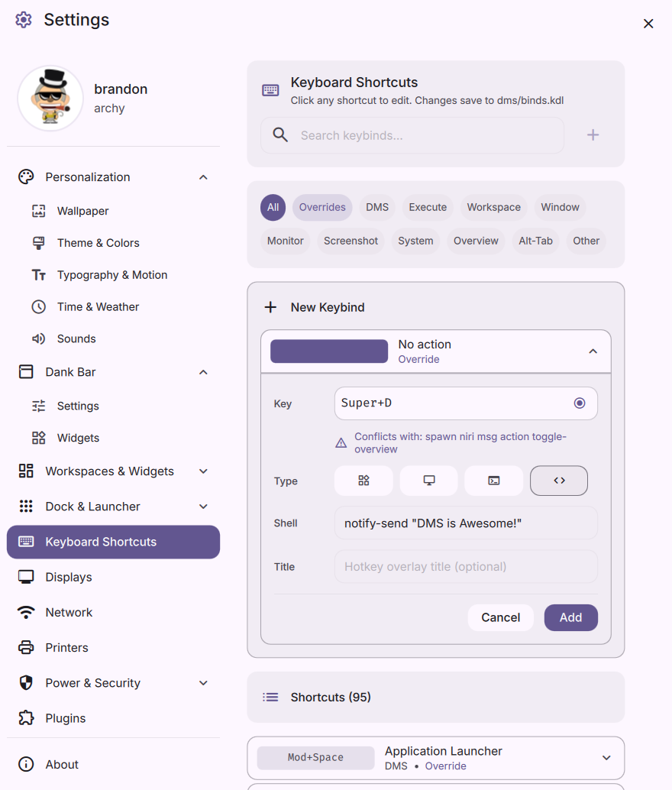The width and height of the screenshot is (672, 790).
Task: Click the Add button to save the keybind
Action: (570, 617)
